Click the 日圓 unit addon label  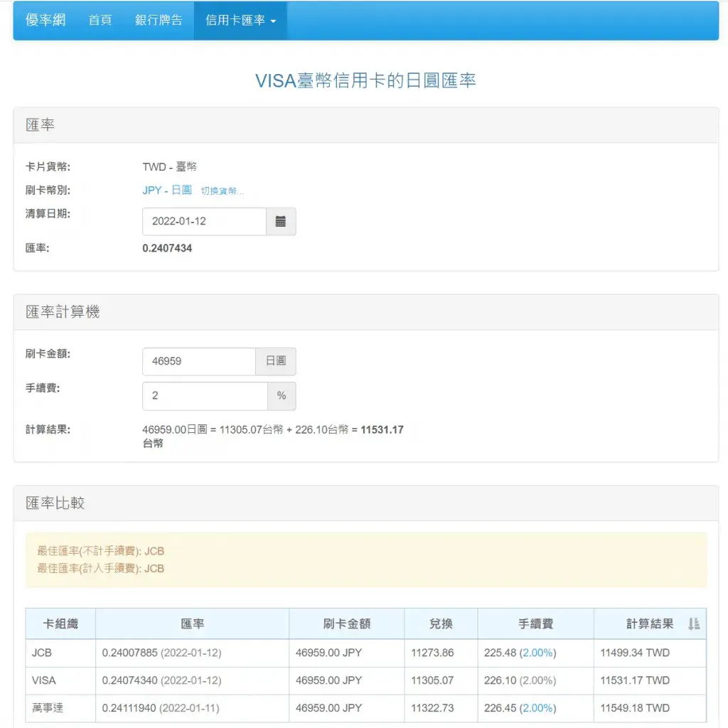point(276,361)
